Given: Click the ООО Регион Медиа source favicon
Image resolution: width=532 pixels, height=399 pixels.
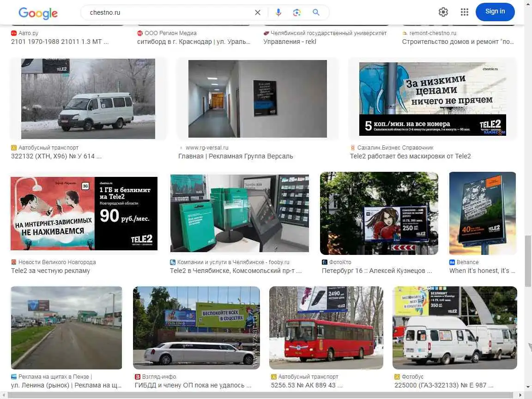Looking at the screenshot, I should [x=140, y=33].
